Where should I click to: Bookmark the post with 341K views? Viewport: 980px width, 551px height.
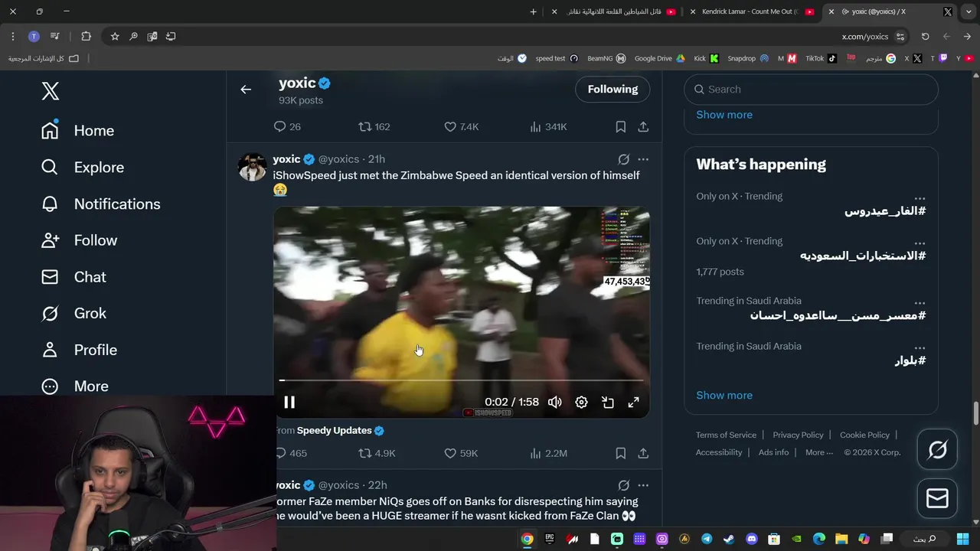click(621, 127)
